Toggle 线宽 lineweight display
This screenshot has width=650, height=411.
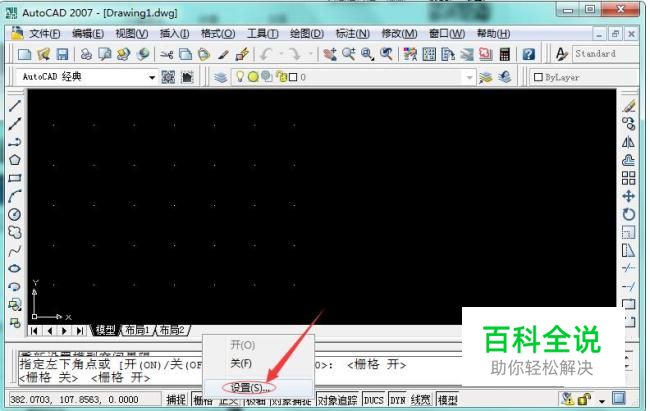click(x=421, y=399)
